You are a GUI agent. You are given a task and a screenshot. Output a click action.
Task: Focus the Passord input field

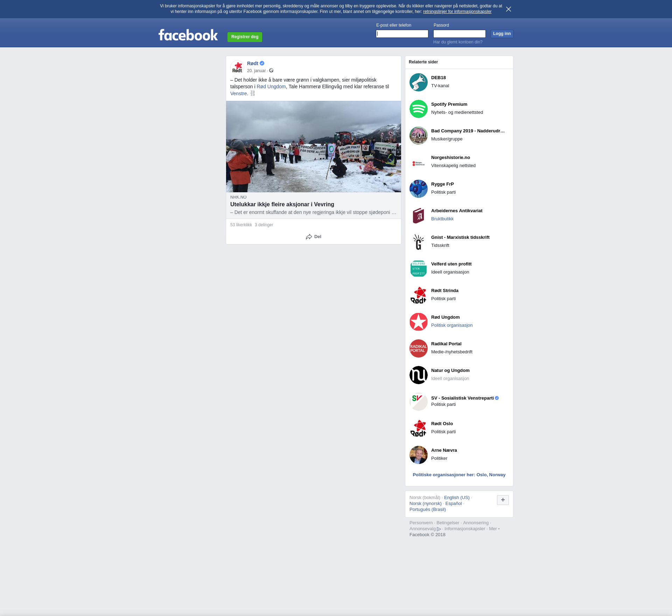coord(460,34)
